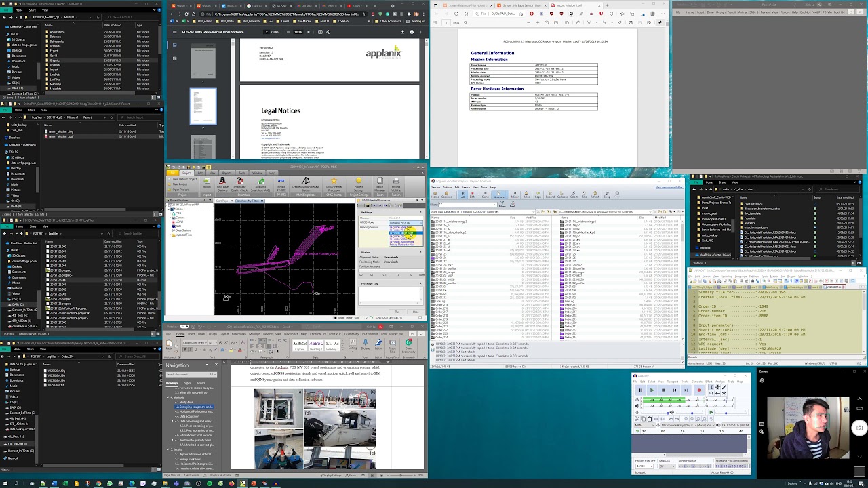Open Audacity Snap-To dropdown
This screenshot has width=868, height=488.
pos(667,466)
